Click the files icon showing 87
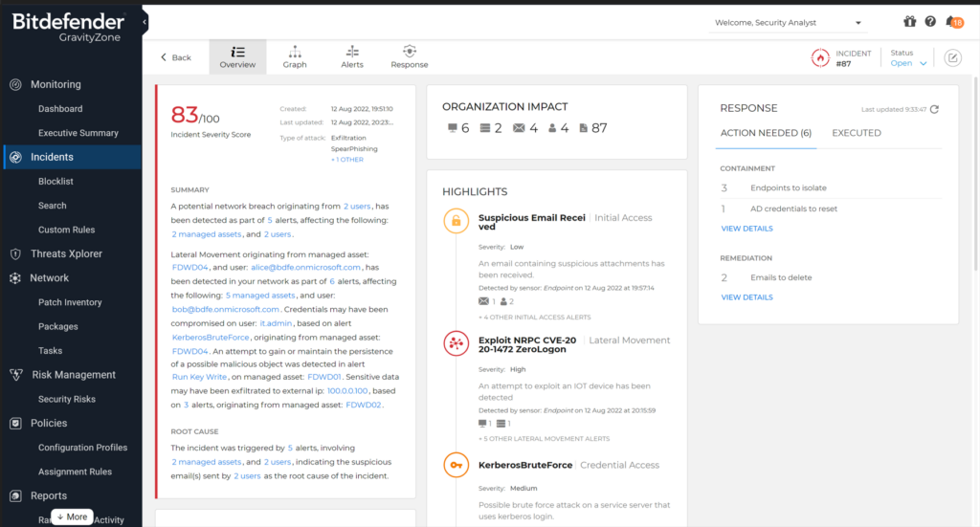Viewport: 980px width, 527px height. point(583,128)
